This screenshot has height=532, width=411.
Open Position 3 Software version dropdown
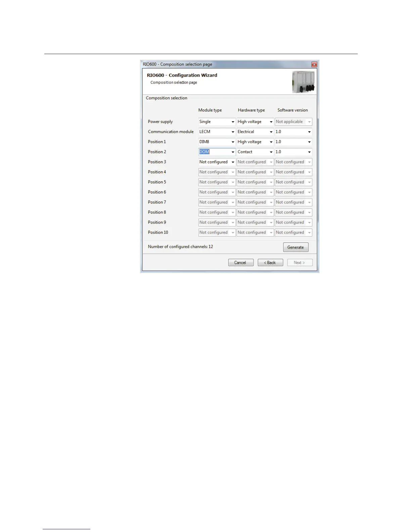click(293, 162)
